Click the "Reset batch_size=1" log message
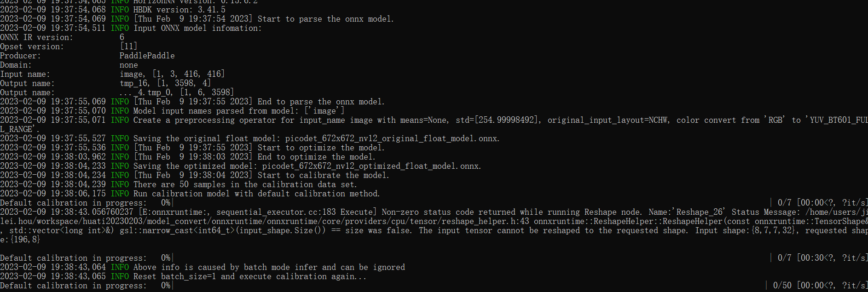868x292 pixels. point(250,276)
